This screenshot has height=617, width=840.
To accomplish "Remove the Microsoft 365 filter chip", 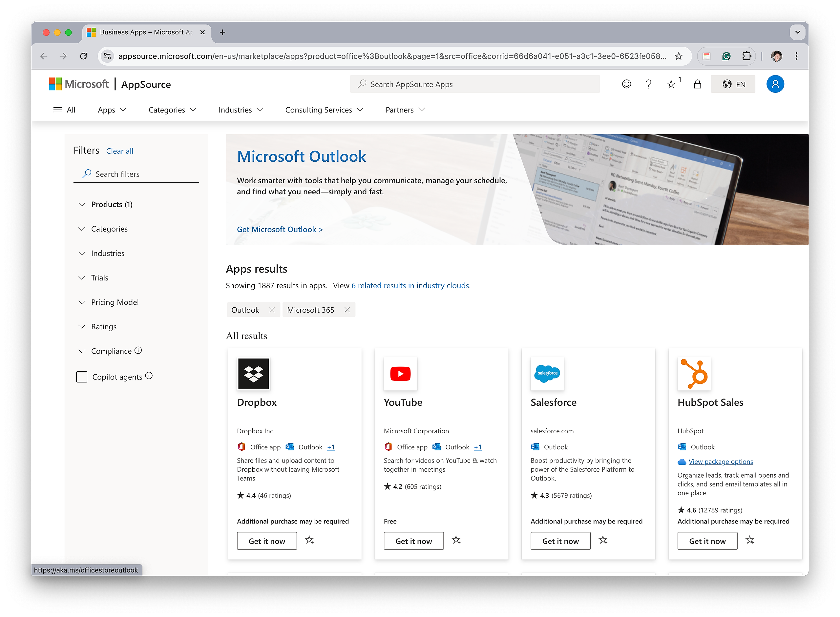I will [347, 310].
